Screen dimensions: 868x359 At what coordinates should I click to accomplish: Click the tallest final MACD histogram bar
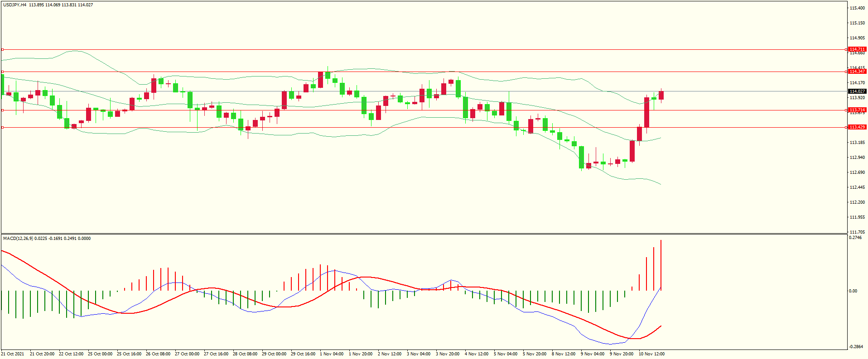(x=661, y=265)
